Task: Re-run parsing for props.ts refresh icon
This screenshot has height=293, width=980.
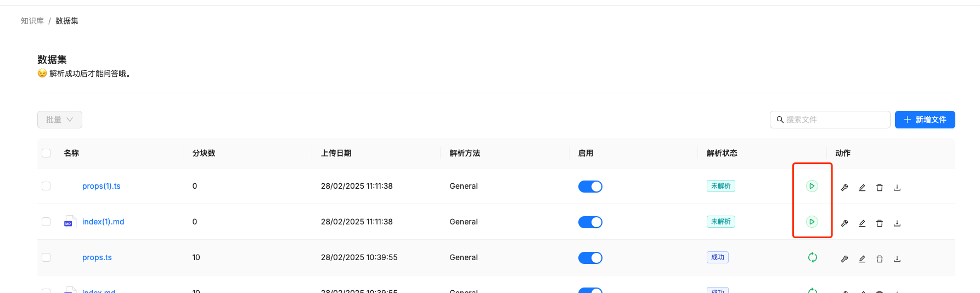Action: (813, 257)
